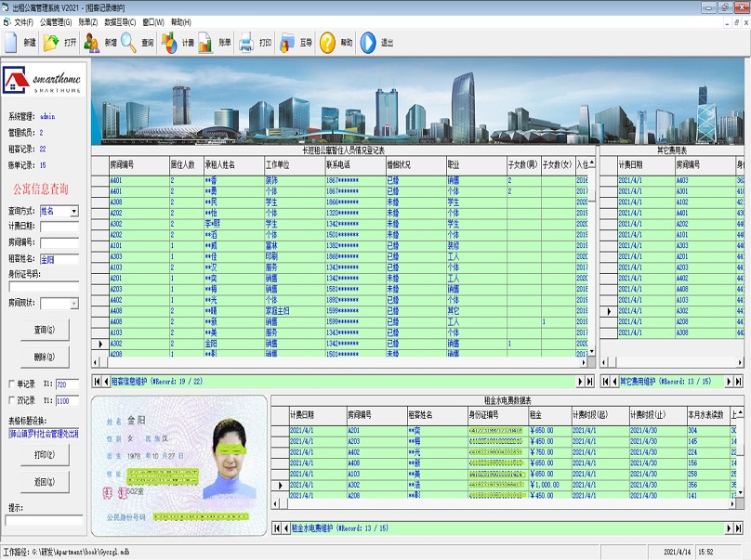Expand the 房间现状 dropdown
751x560 pixels.
coord(73,304)
